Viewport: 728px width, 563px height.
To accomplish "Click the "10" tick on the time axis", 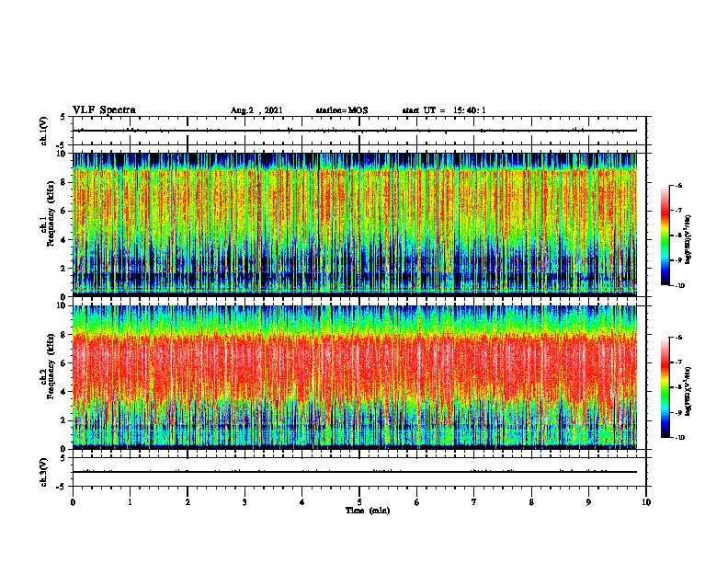I will coord(646,502).
